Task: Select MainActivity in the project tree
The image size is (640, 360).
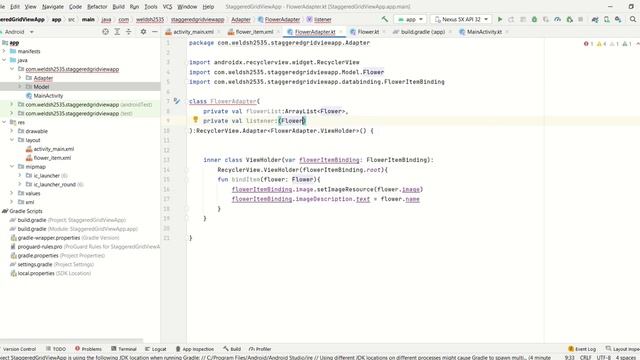Action: [48, 96]
